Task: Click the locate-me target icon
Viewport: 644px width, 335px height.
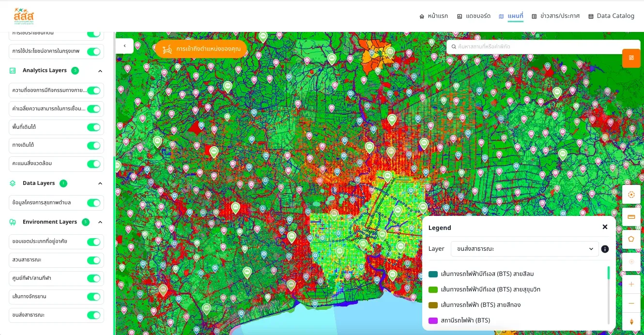Action: 631,195
